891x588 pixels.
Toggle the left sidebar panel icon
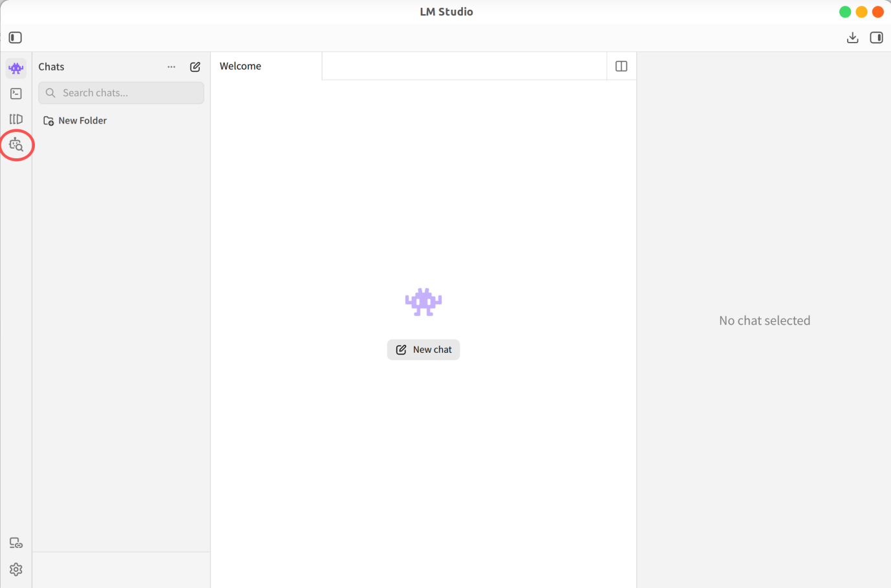[16, 37]
